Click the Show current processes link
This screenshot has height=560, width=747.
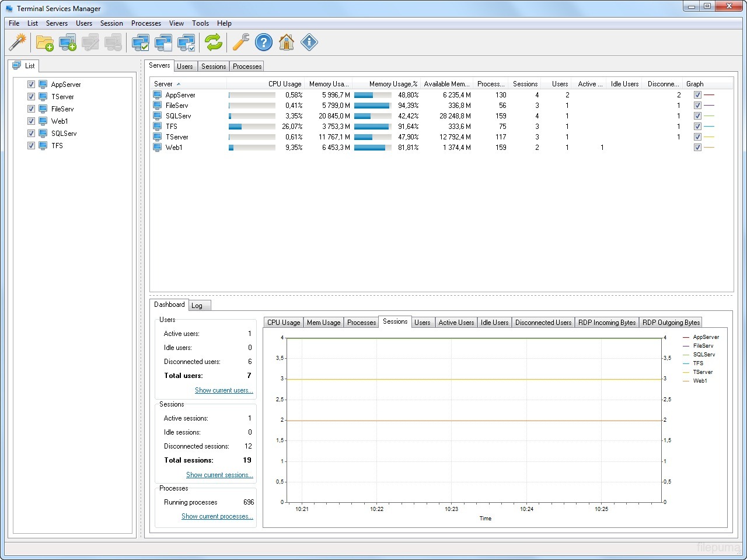tap(217, 516)
